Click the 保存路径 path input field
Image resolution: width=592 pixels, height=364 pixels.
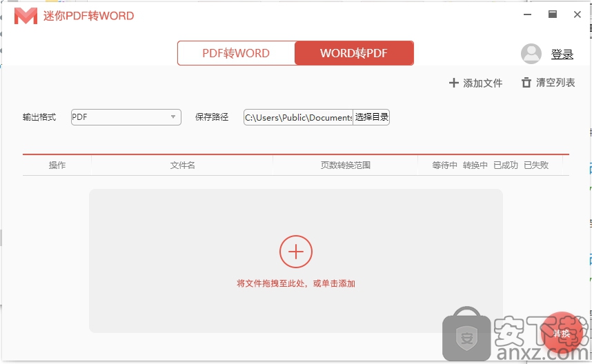click(x=298, y=117)
